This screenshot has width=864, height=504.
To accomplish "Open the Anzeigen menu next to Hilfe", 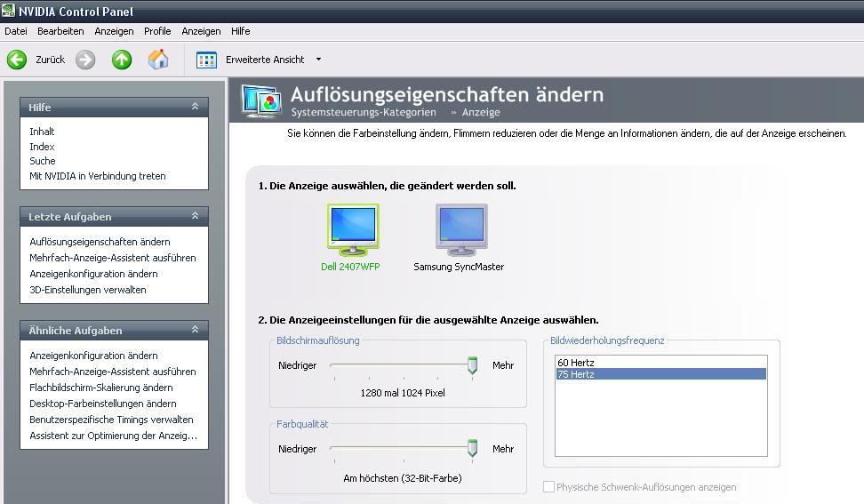I will tap(201, 31).
